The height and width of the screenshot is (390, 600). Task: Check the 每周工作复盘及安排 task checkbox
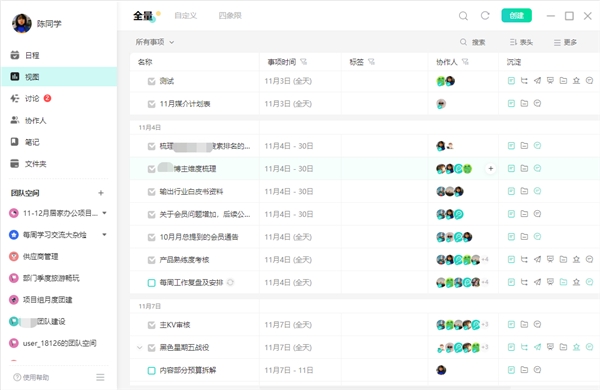[x=152, y=283]
